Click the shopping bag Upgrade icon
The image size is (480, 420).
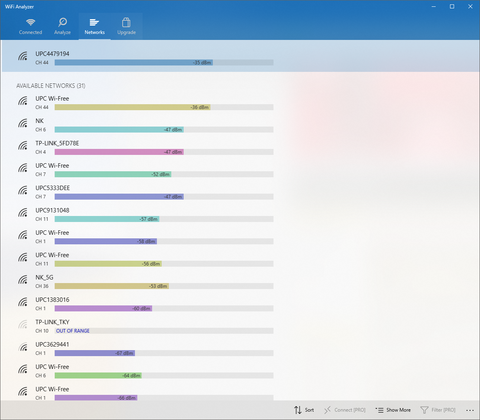pyautogui.click(x=126, y=22)
